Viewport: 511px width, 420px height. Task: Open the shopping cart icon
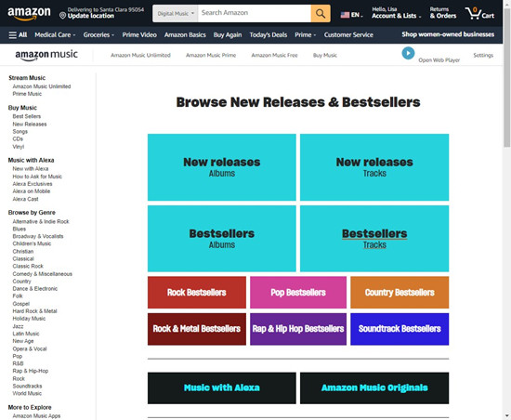click(x=479, y=13)
